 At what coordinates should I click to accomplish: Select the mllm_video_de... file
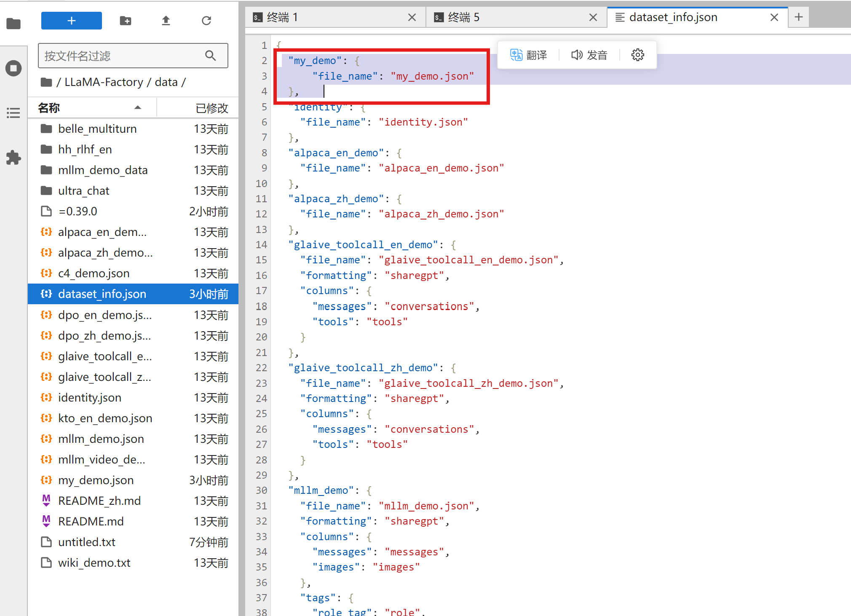tap(133, 460)
